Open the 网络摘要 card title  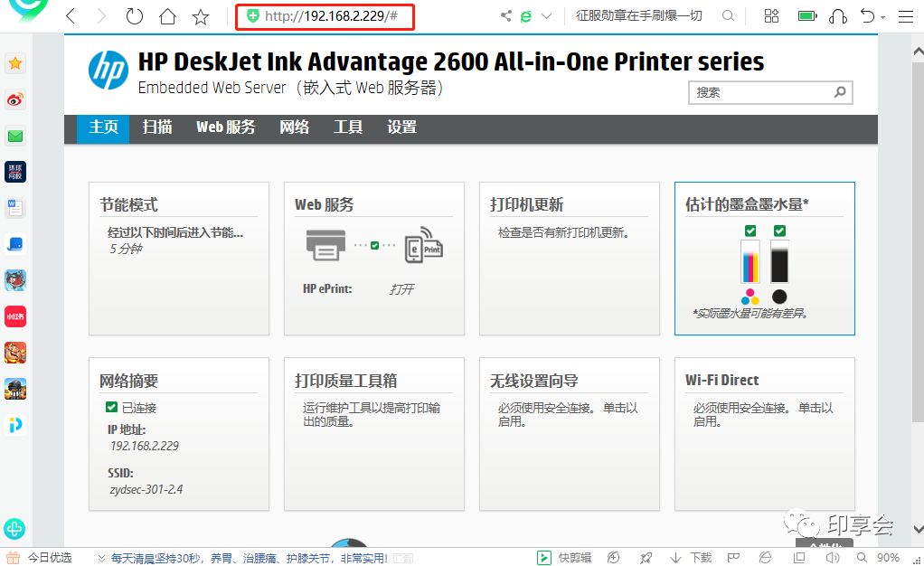click(x=128, y=381)
